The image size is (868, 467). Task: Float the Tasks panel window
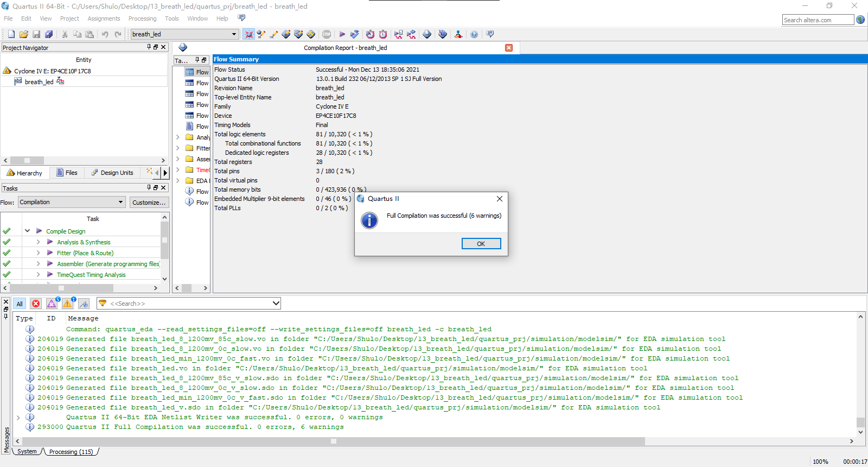pyautogui.click(x=156, y=188)
